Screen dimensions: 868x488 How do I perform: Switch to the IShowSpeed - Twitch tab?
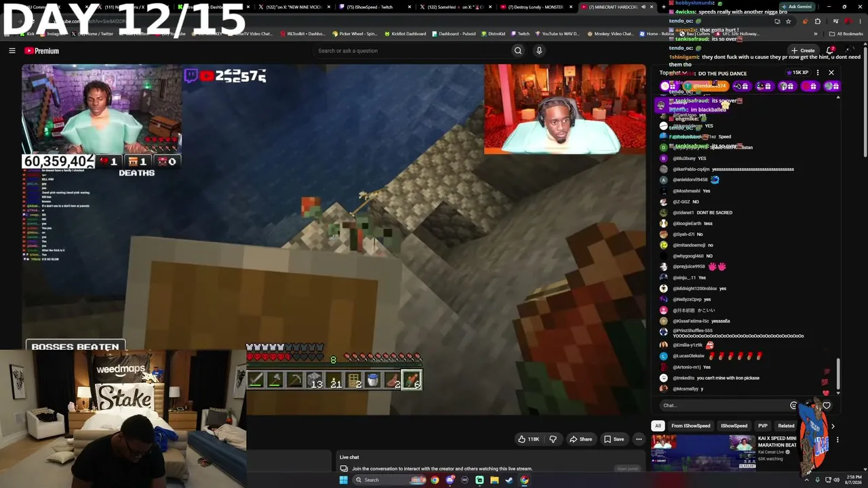click(x=374, y=7)
